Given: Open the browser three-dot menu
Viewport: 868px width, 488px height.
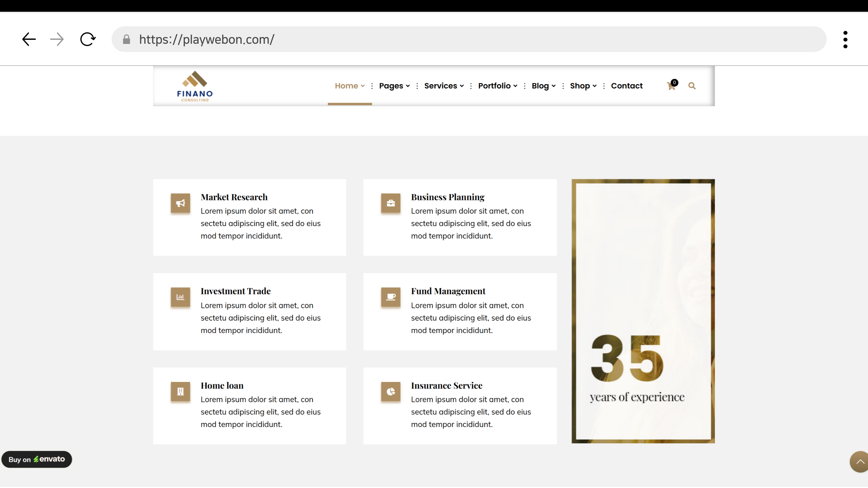Looking at the screenshot, I should (x=845, y=39).
